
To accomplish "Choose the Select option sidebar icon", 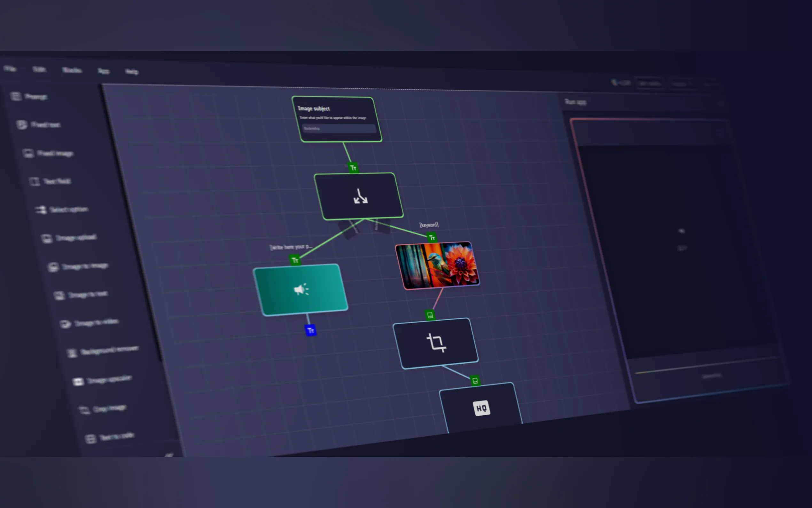I will (41, 210).
